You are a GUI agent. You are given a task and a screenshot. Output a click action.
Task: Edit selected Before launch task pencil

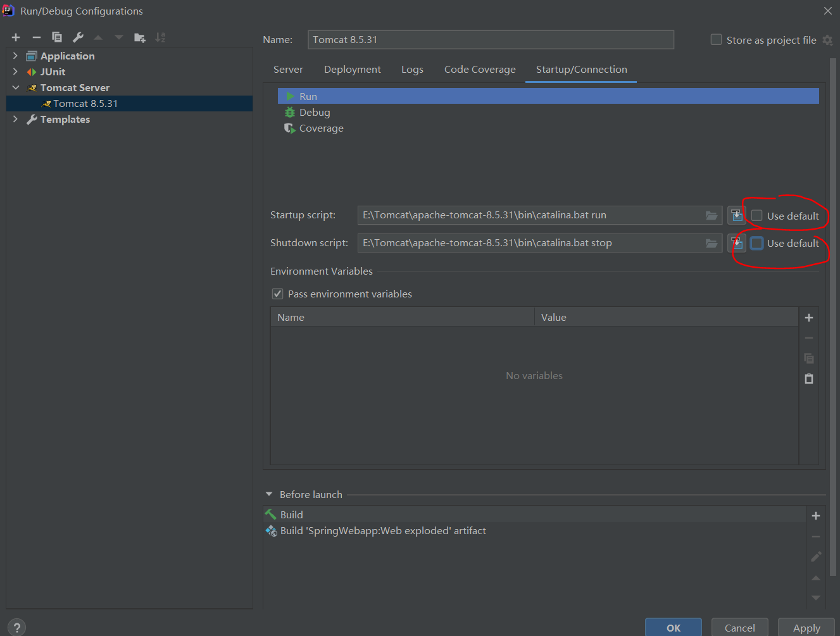[816, 557]
